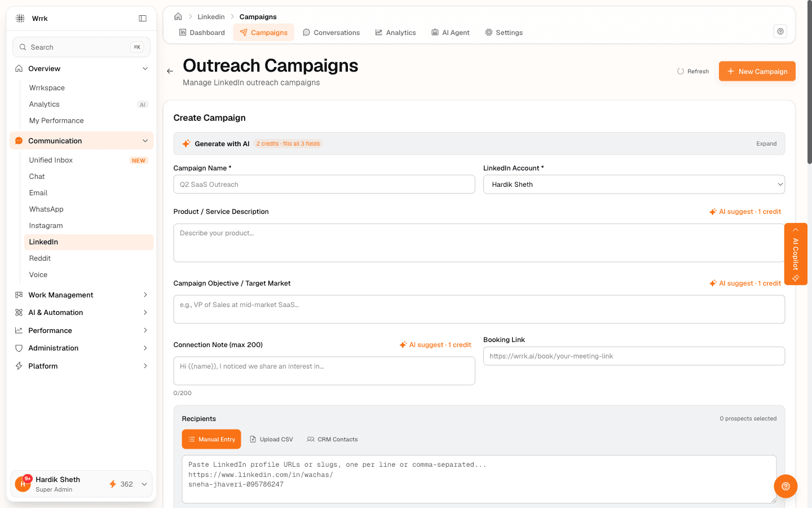
Task: Use AI suggest for Product Description
Action: click(745, 212)
